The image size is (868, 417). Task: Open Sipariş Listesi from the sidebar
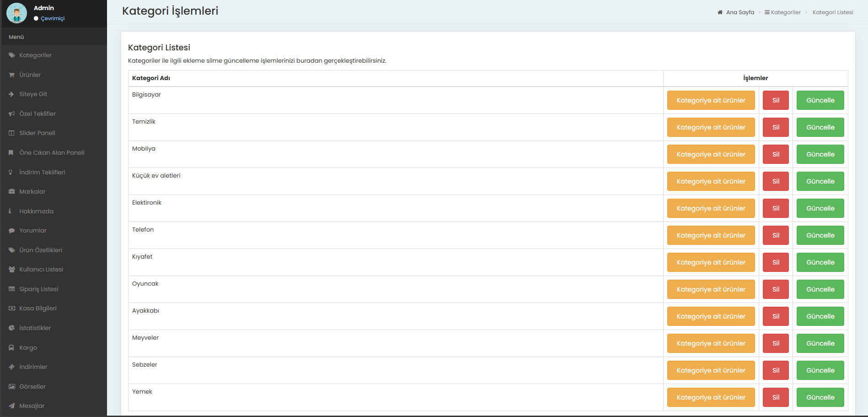[39, 289]
